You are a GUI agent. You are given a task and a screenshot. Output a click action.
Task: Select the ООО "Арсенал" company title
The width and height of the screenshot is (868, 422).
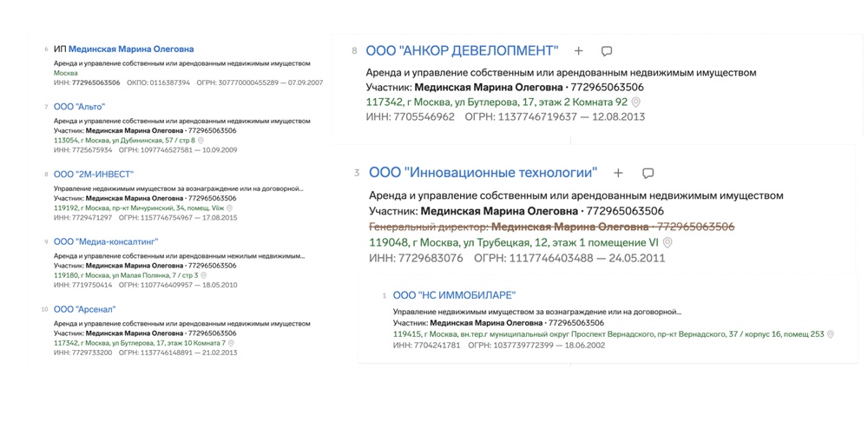click(84, 309)
